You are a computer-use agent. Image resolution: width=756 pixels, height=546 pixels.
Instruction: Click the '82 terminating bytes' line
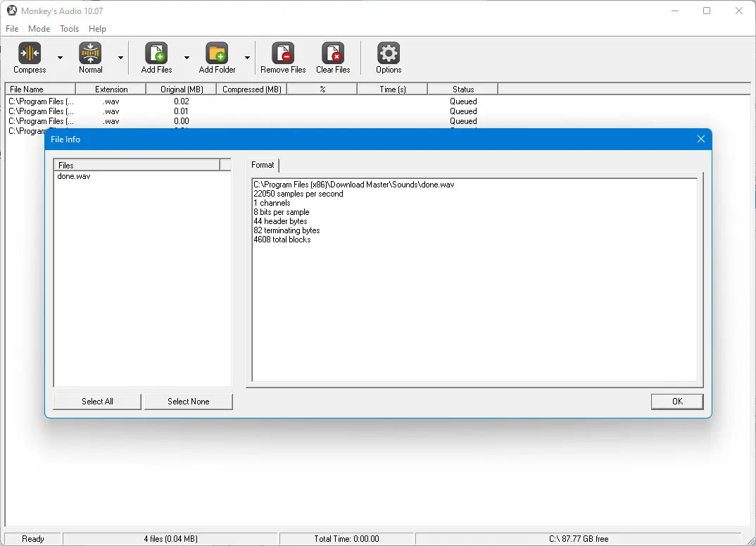click(287, 230)
